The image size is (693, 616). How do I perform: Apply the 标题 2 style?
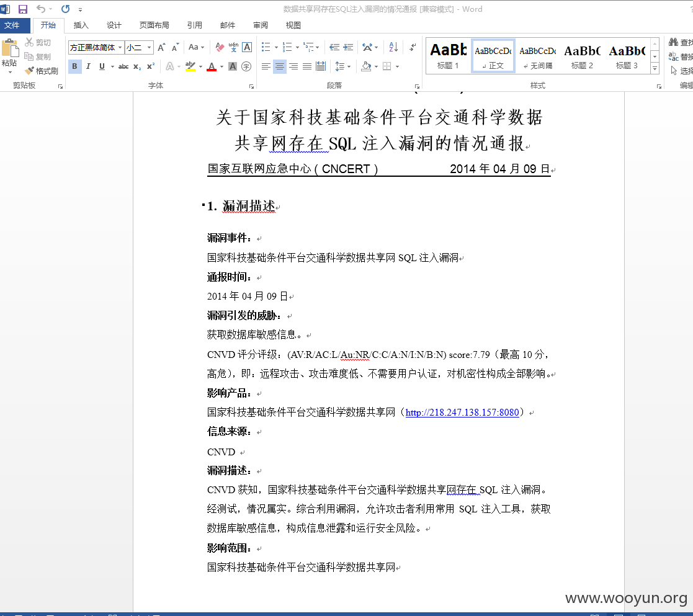[582, 55]
